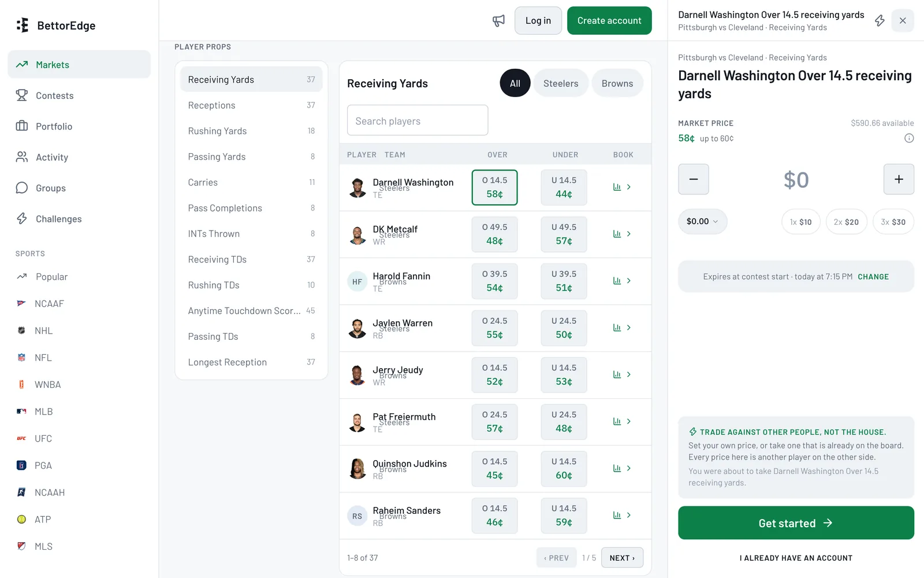Select the NCAAF sport

coord(79,303)
